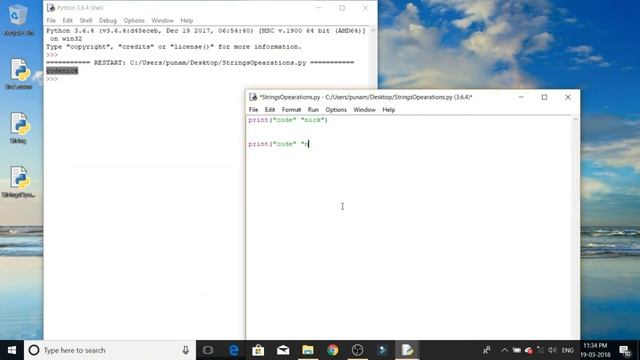Viewport: 640px width, 360px height.
Task: Click in the 'Type here to search' box
Action: coord(110,350)
